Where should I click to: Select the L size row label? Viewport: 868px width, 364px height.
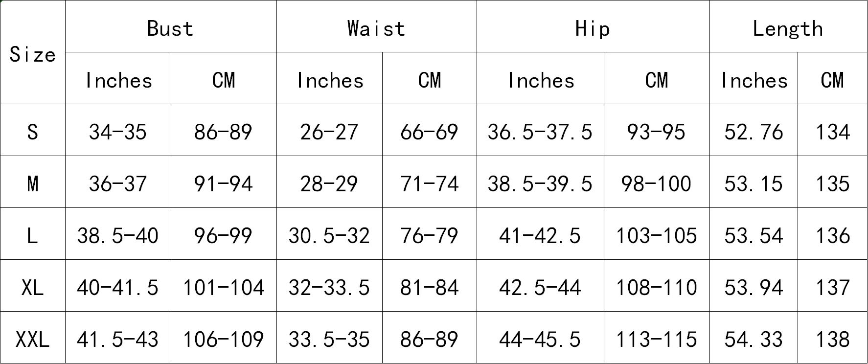(x=33, y=234)
